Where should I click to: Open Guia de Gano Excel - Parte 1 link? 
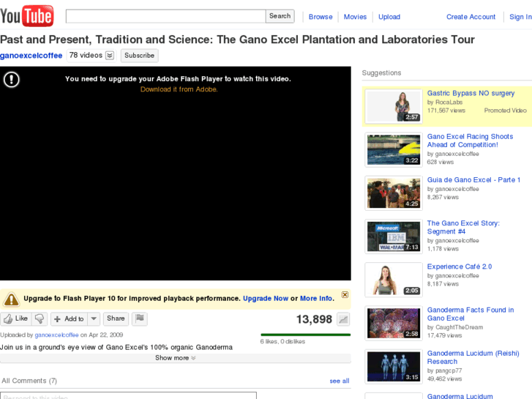473,180
